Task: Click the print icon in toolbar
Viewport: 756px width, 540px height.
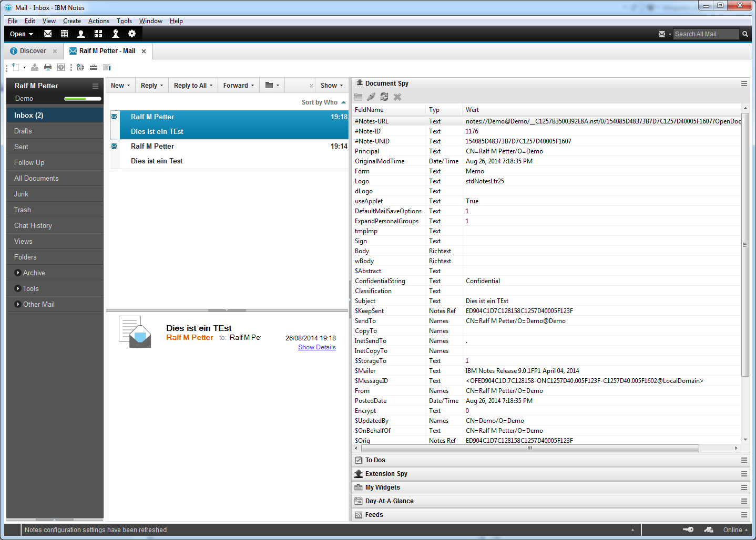Action: tap(48, 67)
